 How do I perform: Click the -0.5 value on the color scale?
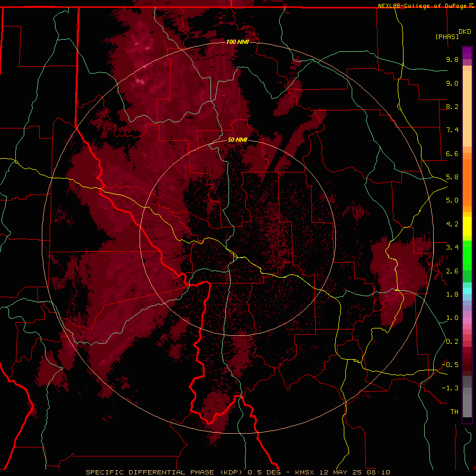(450, 365)
